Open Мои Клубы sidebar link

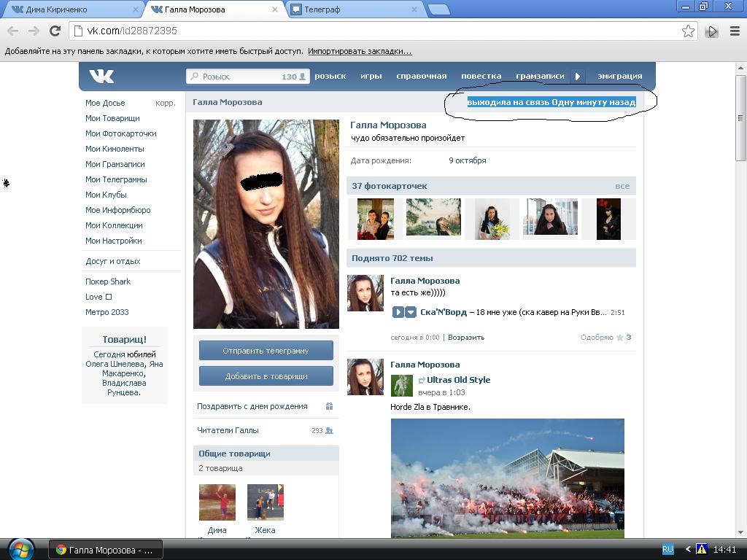(106, 194)
